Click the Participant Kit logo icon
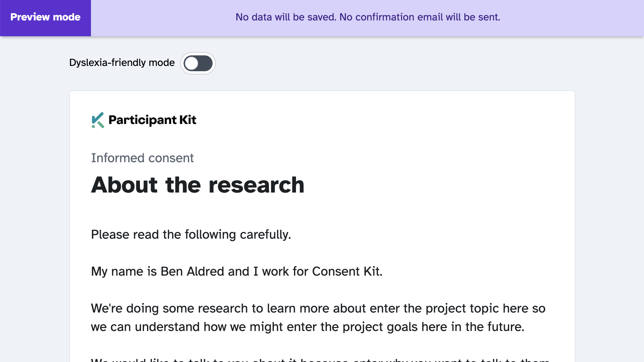This screenshot has width=644, height=362. (x=98, y=120)
